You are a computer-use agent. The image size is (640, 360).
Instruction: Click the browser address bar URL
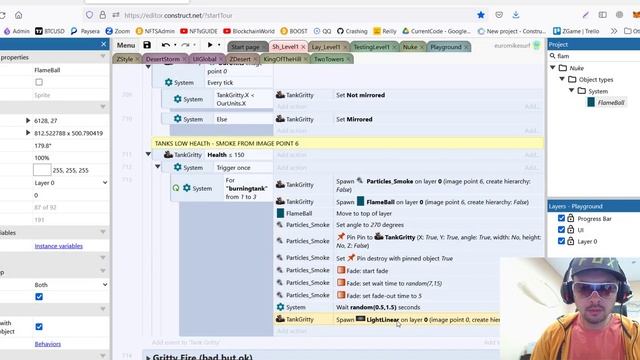click(x=178, y=16)
